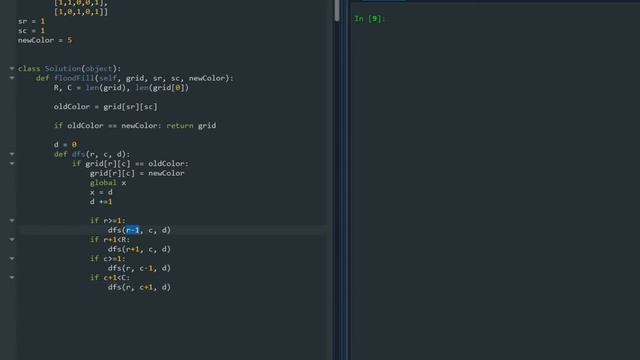Click 'oldColor = grid[sr][sc]' line
Screen dimensions: 640x360
tap(105, 107)
